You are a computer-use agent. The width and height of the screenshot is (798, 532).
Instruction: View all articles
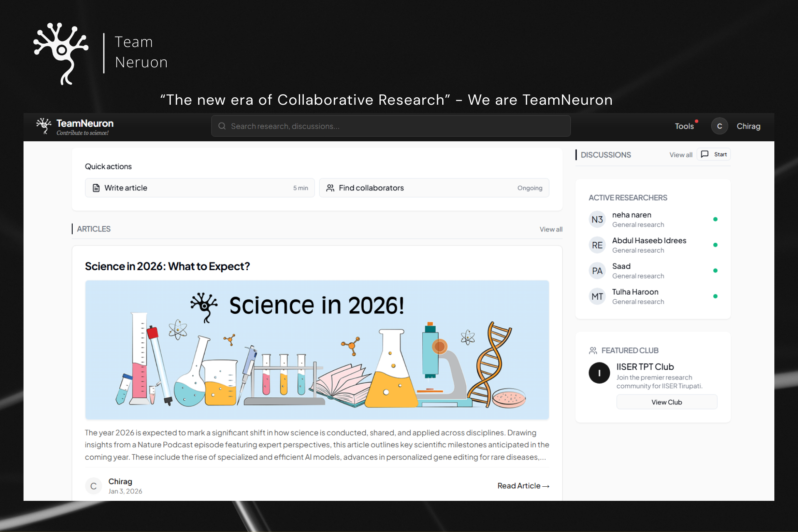pyautogui.click(x=551, y=229)
